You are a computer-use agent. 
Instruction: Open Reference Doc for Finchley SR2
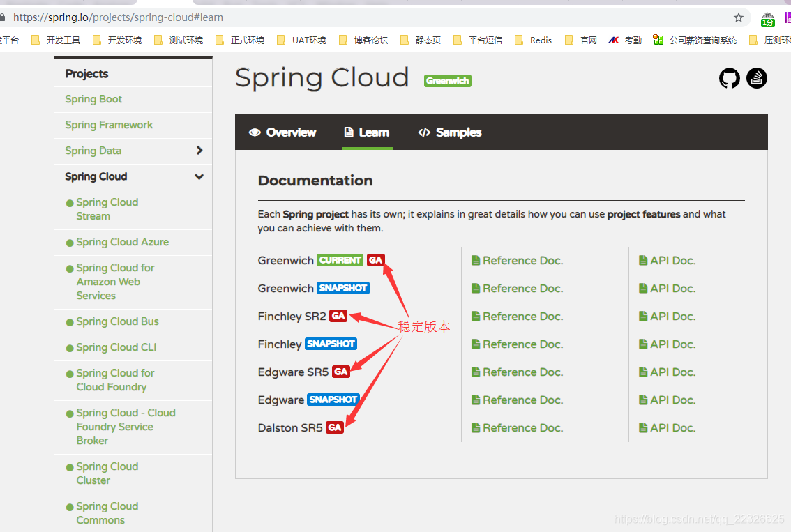click(517, 316)
